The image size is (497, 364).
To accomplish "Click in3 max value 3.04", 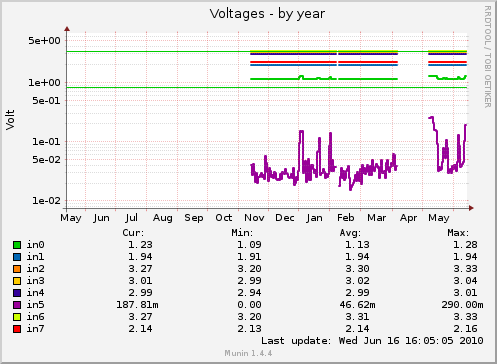I will (x=465, y=281).
